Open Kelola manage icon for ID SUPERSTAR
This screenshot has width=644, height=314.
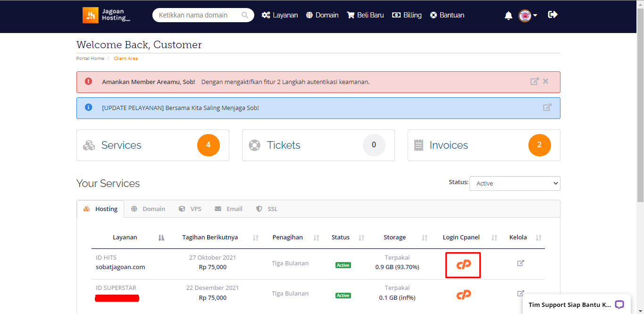pyautogui.click(x=521, y=293)
